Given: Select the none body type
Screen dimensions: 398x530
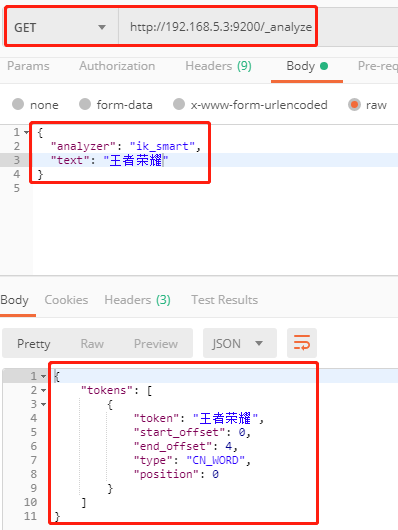Looking at the screenshot, I should pos(35,105).
